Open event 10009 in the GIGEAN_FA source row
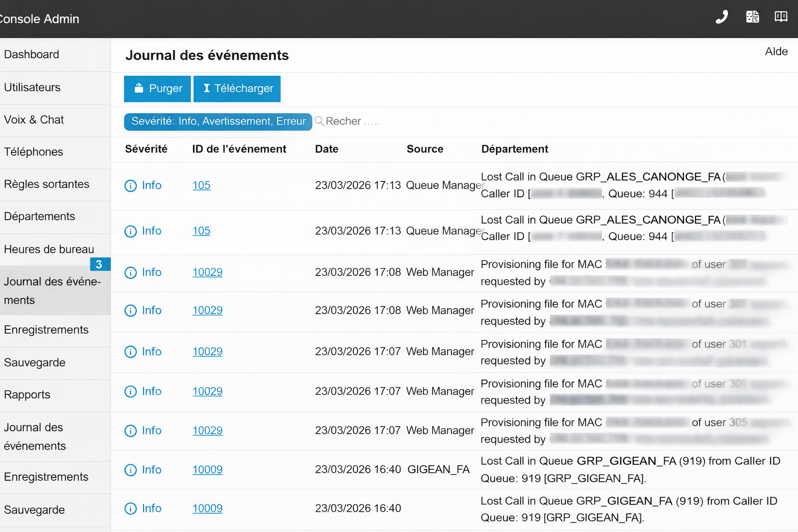The height and width of the screenshot is (532, 798). pos(207,470)
